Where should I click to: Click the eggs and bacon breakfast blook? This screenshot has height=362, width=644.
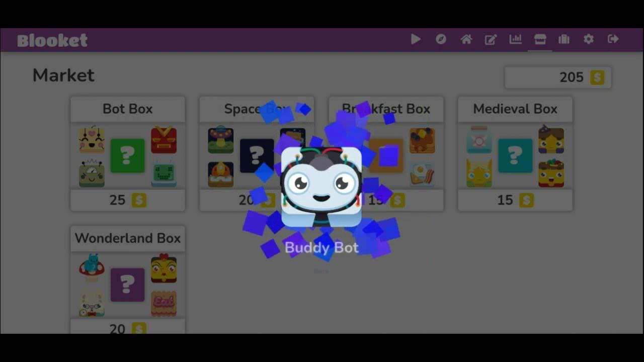pyautogui.click(x=422, y=174)
